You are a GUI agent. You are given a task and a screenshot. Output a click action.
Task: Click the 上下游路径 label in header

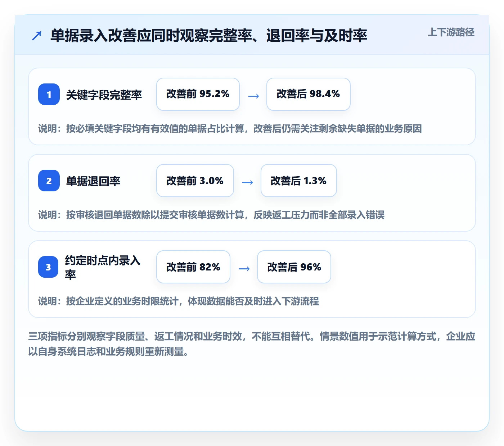click(451, 32)
